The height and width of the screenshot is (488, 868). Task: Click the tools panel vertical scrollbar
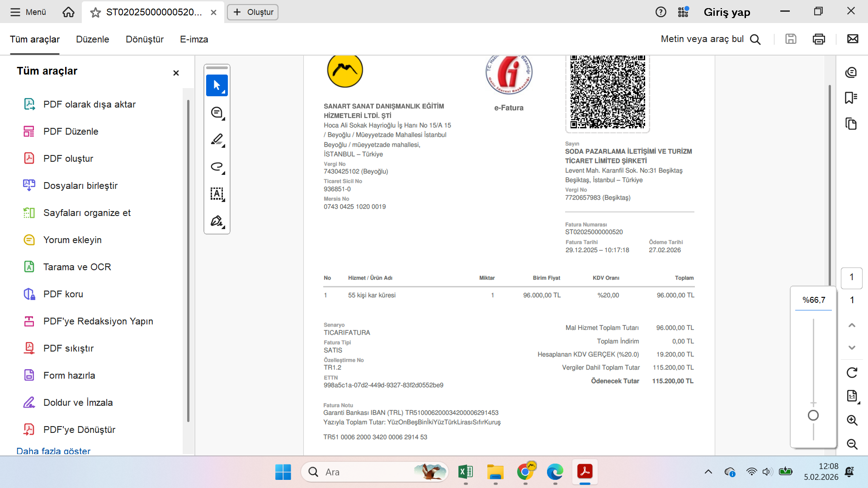[x=188, y=261]
